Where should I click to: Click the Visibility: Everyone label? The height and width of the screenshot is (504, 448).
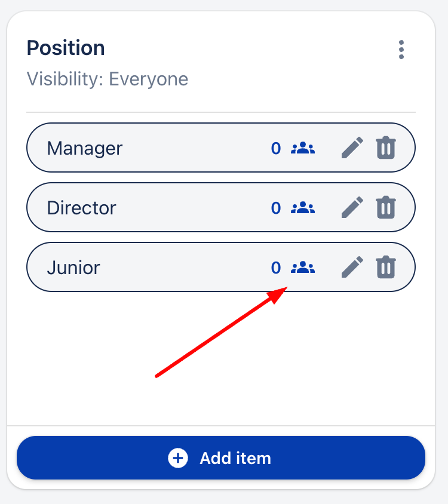[x=108, y=79]
